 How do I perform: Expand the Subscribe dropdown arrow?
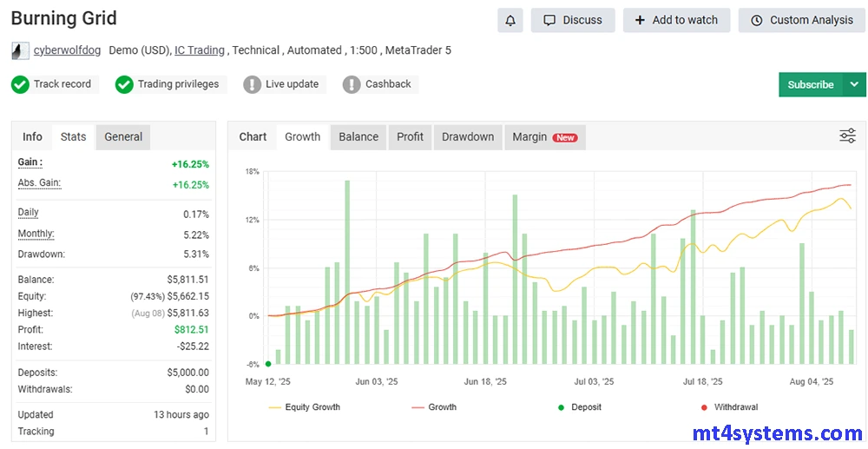(854, 84)
